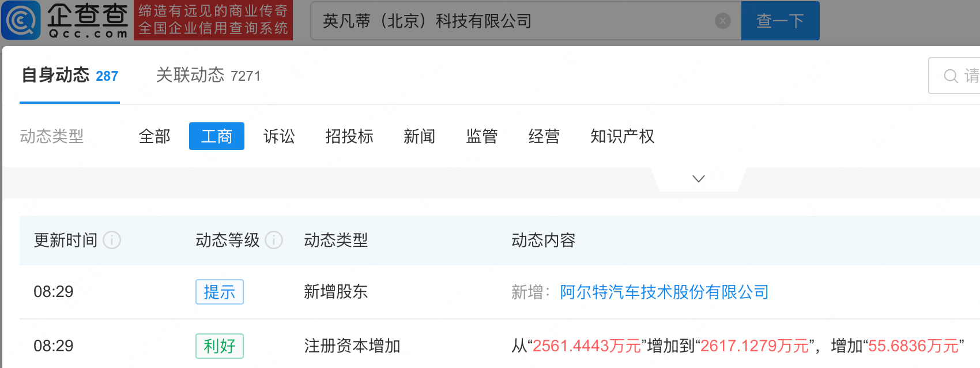Screen dimensions: 980x368
Task: Show info for 更新时间 column
Action: tap(112, 240)
